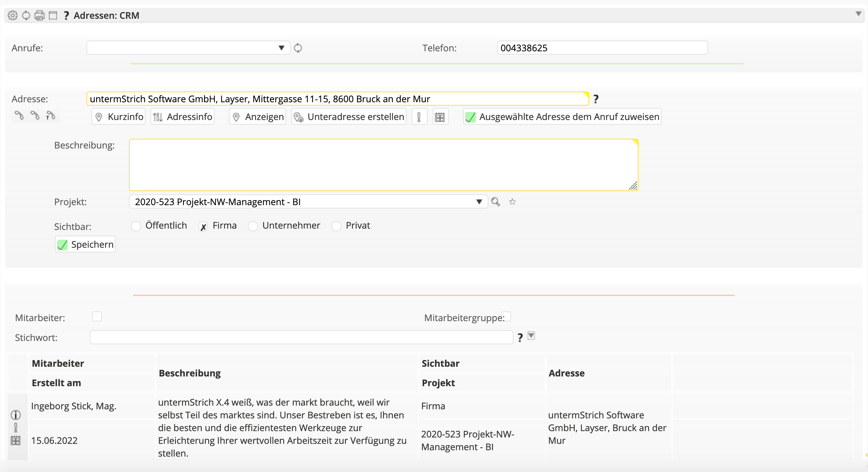The image size is (868, 472).
Task: Enable the Mitarbeiter filter checkbox
Action: coord(97,316)
